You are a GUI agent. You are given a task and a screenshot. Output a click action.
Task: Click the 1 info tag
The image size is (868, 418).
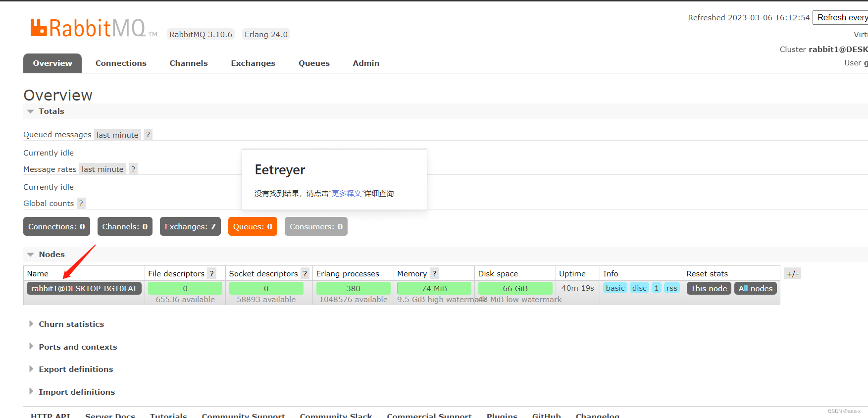(x=657, y=288)
